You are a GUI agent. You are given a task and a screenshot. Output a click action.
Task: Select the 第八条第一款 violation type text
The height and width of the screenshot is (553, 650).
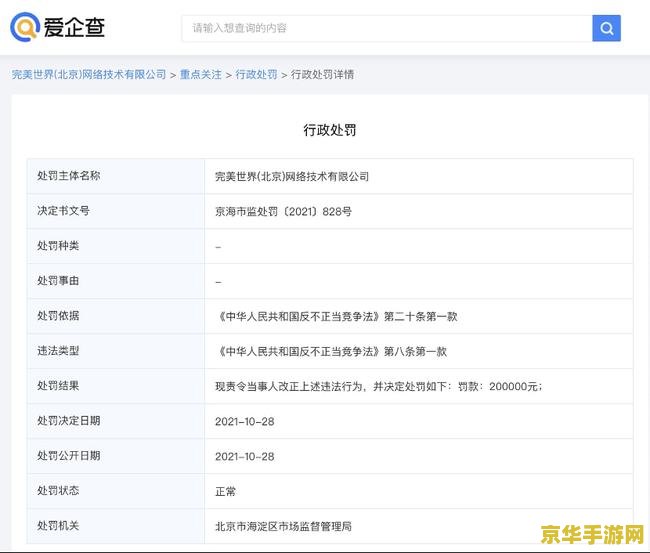tap(415, 352)
